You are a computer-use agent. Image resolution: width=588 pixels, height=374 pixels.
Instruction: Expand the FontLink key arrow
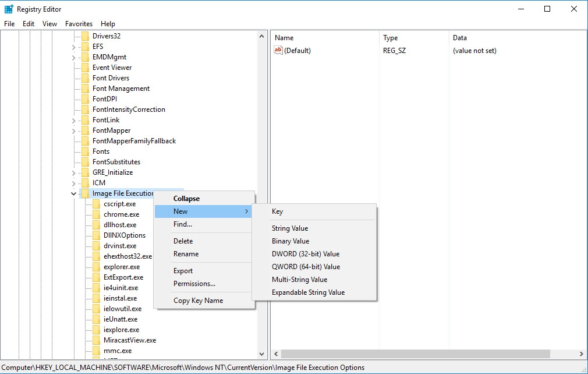coord(73,120)
